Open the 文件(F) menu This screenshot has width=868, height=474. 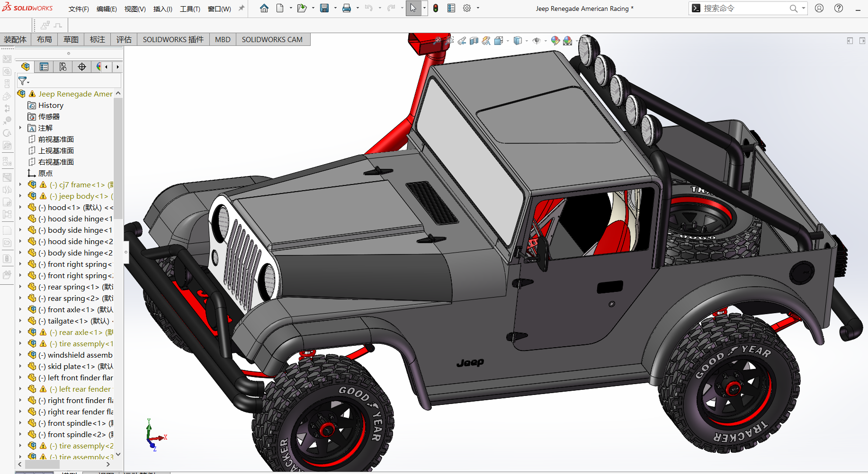pyautogui.click(x=79, y=9)
